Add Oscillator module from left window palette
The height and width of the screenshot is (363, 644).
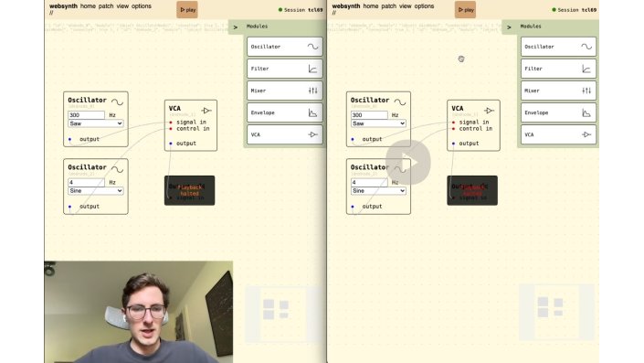click(x=285, y=47)
